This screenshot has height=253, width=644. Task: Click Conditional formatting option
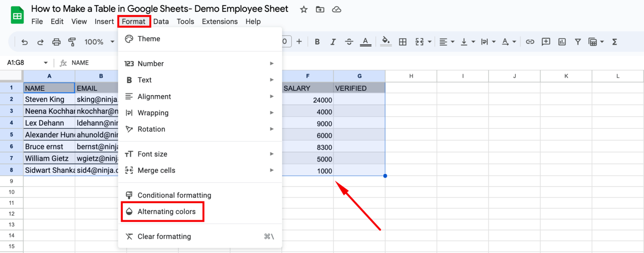point(174,195)
